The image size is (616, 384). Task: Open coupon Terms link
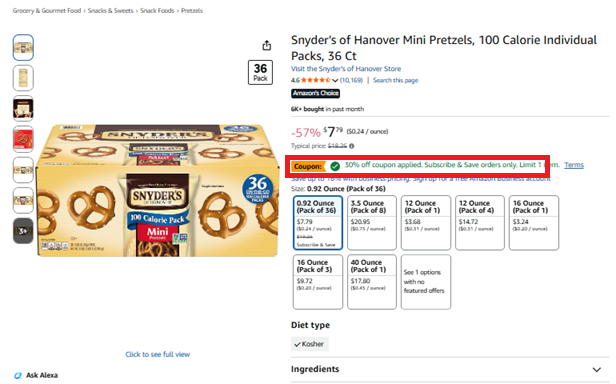pyautogui.click(x=574, y=165)
